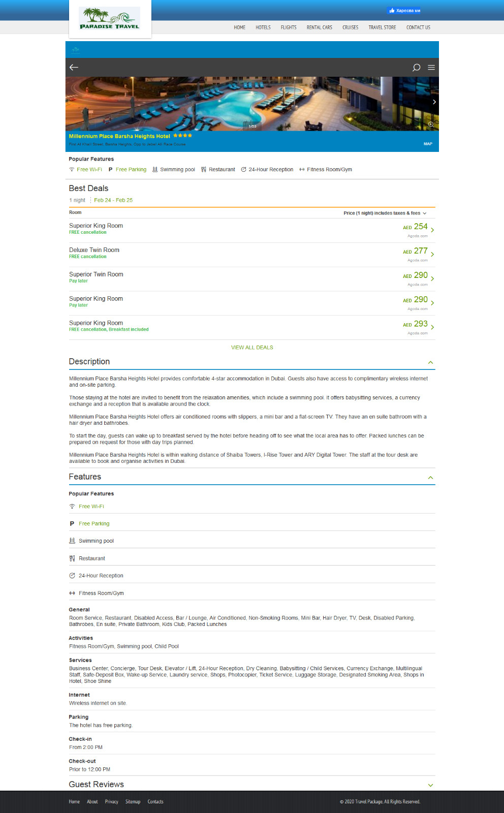The height and width of the screenshot is (813, 504).
Task: Open the HOTELS menu item
Action: pyautogui.click(x=263, y=27)
